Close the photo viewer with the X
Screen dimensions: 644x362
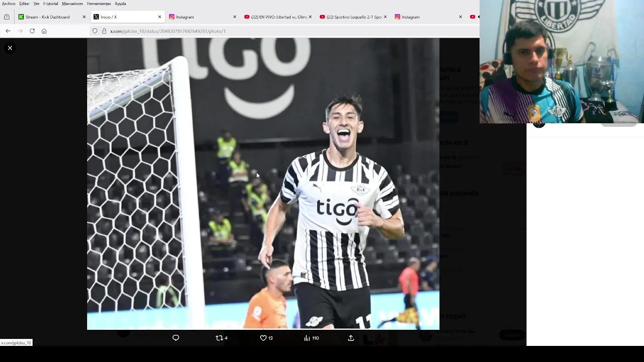coord(10,48)
